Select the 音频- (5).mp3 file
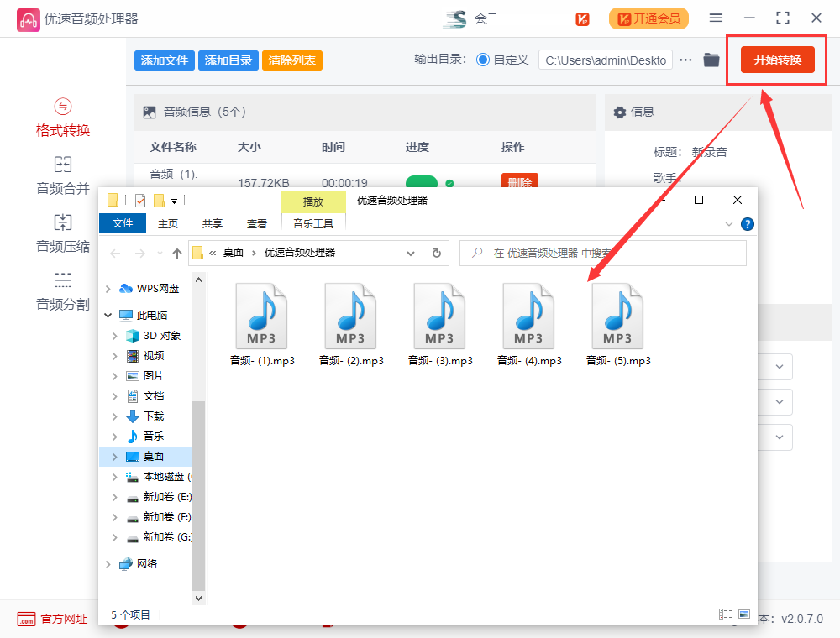This screenshot has width=840, height=638. [617, 326]
